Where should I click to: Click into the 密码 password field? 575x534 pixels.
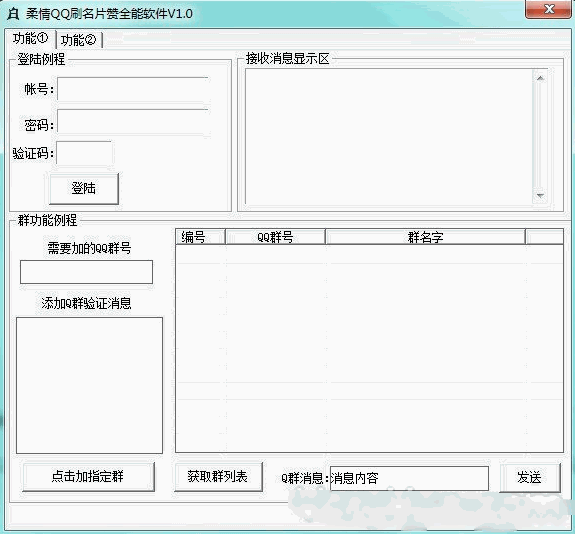[x=133, y=121]
